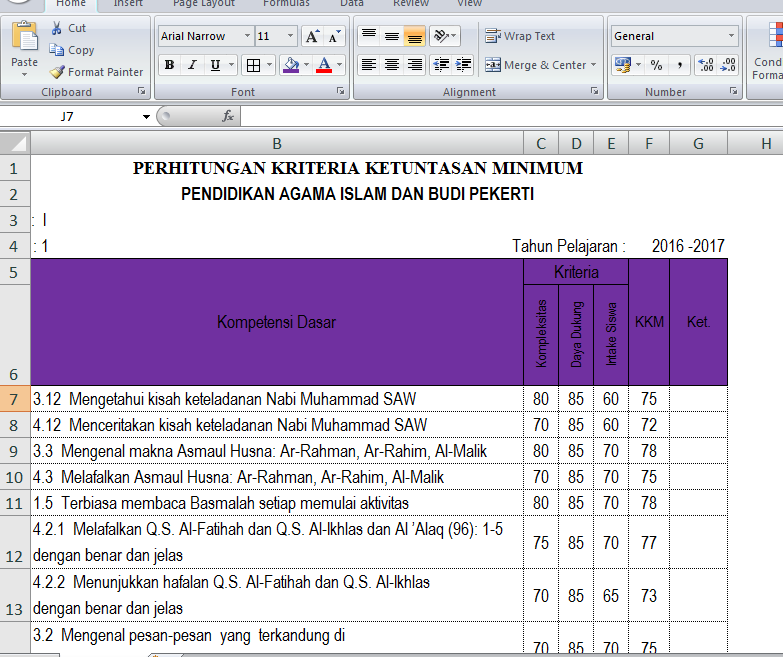Activate the Format Painter brush
The image size is (783, 657).
coord(57,72)
